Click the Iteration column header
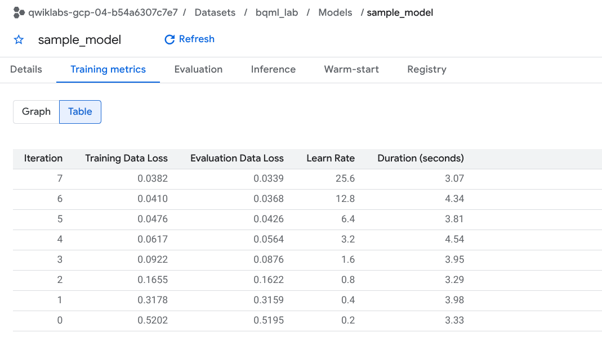 pos(43,159)
